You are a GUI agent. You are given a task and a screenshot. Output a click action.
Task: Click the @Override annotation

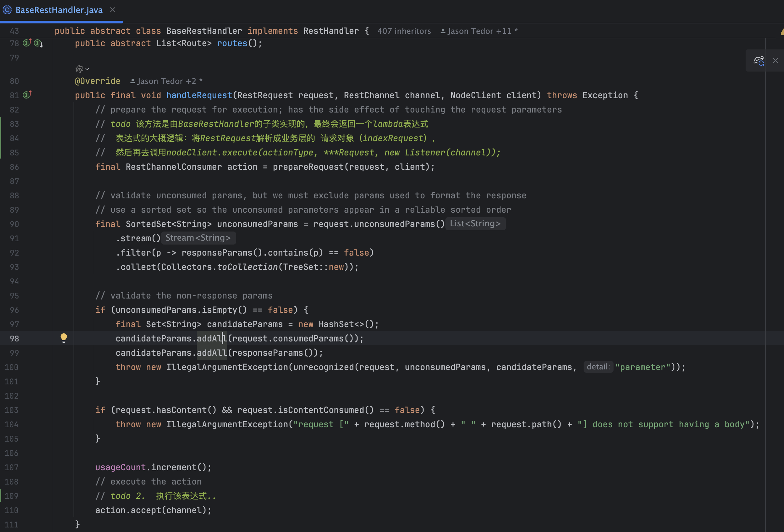(98, 81)
